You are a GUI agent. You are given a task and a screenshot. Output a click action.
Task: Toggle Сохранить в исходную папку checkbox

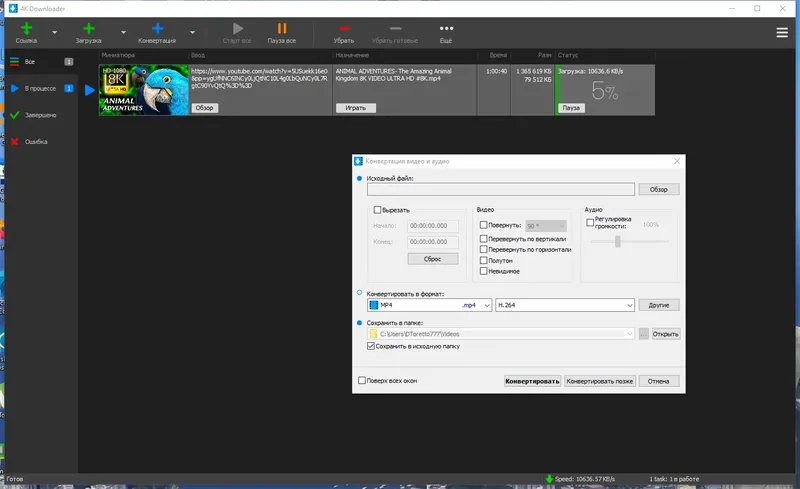coord(371,346)
